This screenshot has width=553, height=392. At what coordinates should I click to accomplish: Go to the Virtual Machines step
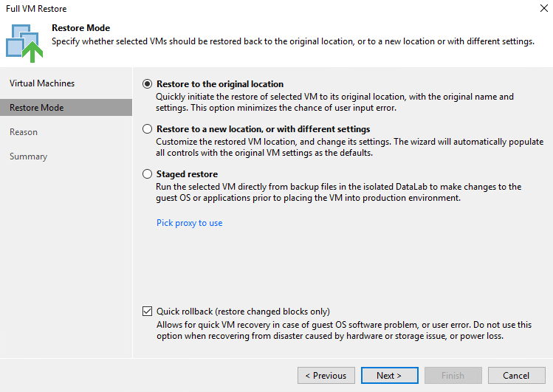tap(42, 83)
